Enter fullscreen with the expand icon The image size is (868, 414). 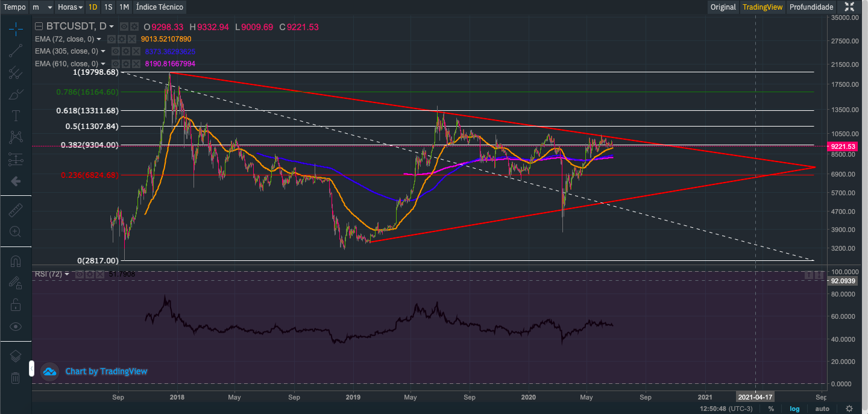pos(849,7)
